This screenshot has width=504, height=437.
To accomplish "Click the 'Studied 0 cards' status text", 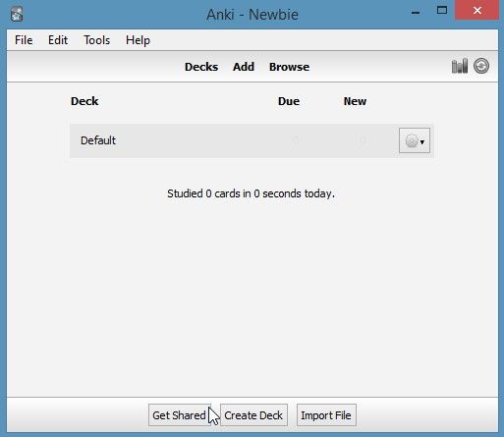I will [x=251, y=193].
